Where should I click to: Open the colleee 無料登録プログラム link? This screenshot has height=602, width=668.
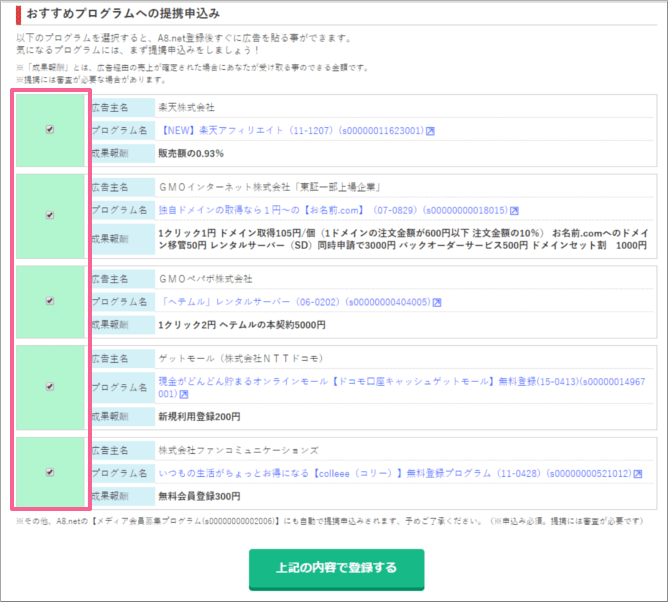pos(395,473)
